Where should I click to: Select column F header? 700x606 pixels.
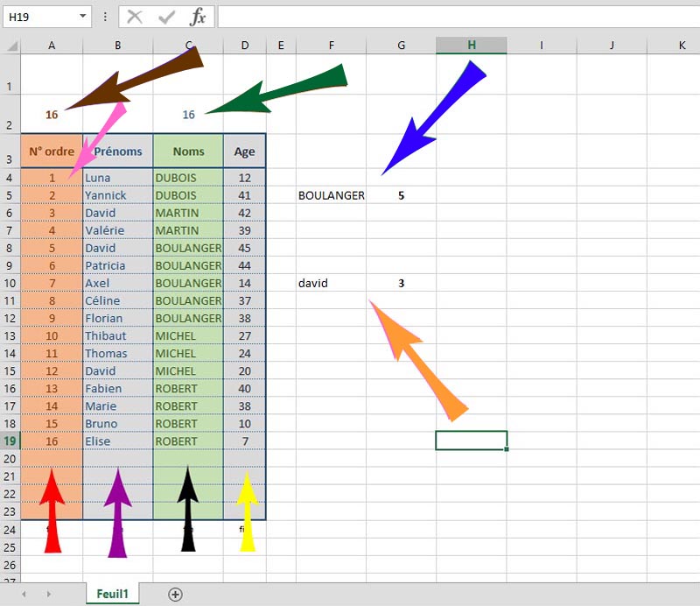[x=332, y=46]
